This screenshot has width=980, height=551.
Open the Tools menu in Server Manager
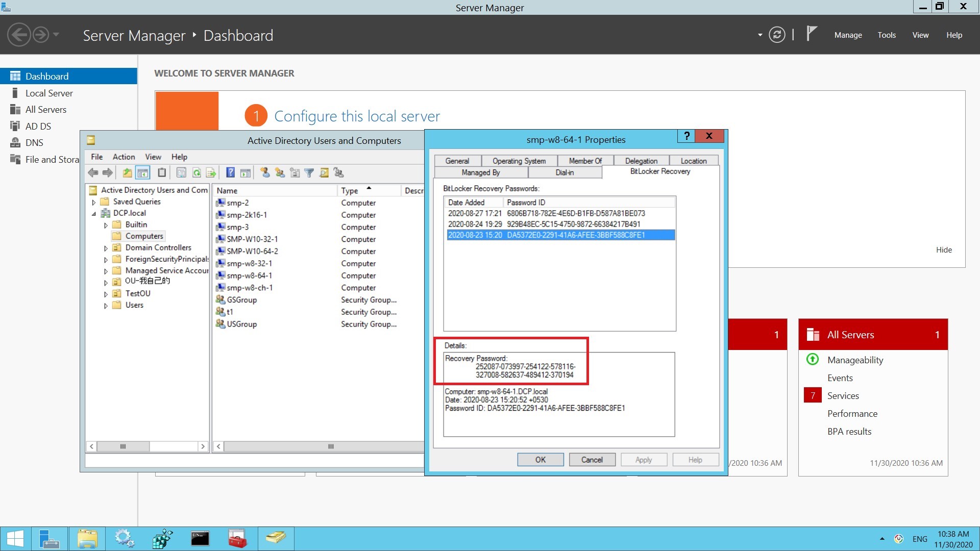887,35
